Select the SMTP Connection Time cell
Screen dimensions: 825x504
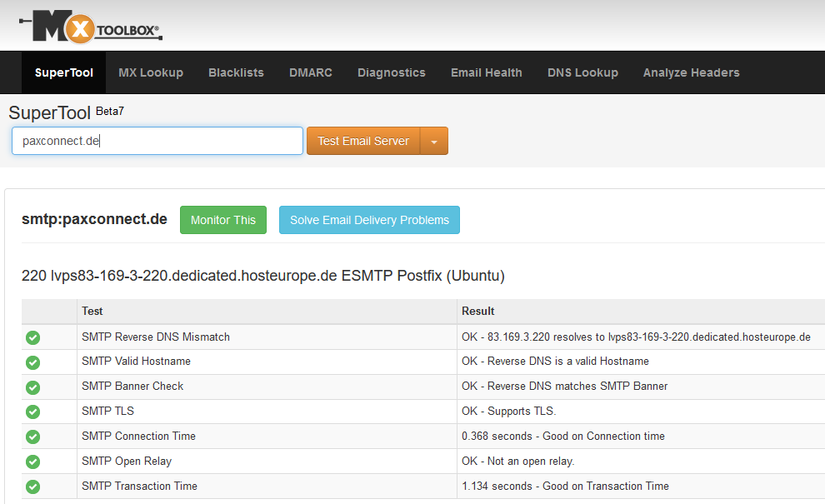pyautogui.click(x=267, y=437)
